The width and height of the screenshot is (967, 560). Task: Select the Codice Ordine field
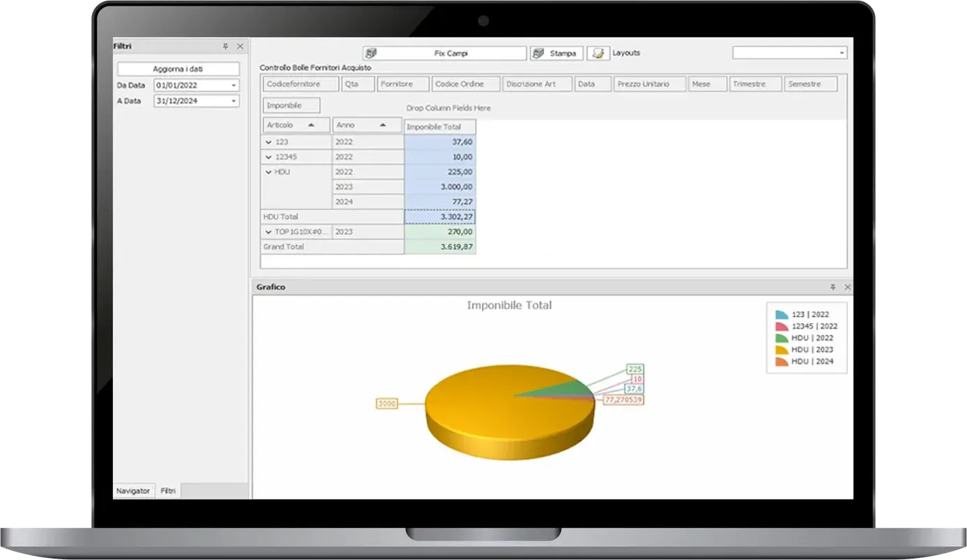(466, 84)
